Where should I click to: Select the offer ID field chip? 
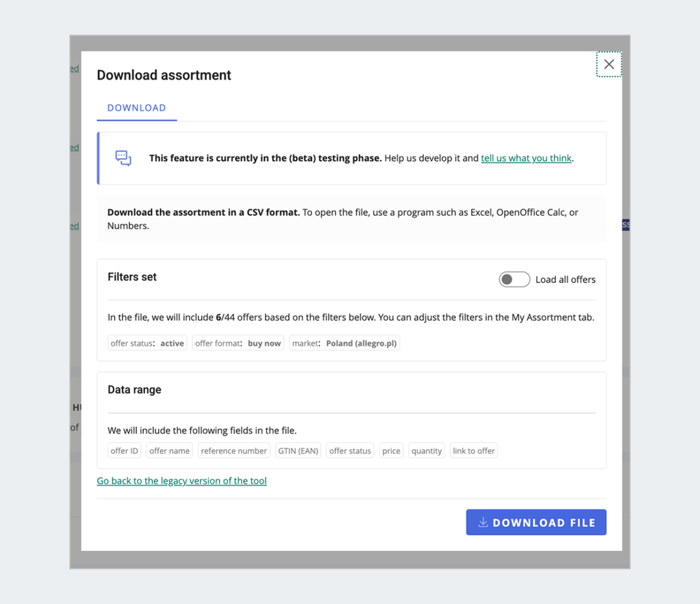click(x=124, y=451)
